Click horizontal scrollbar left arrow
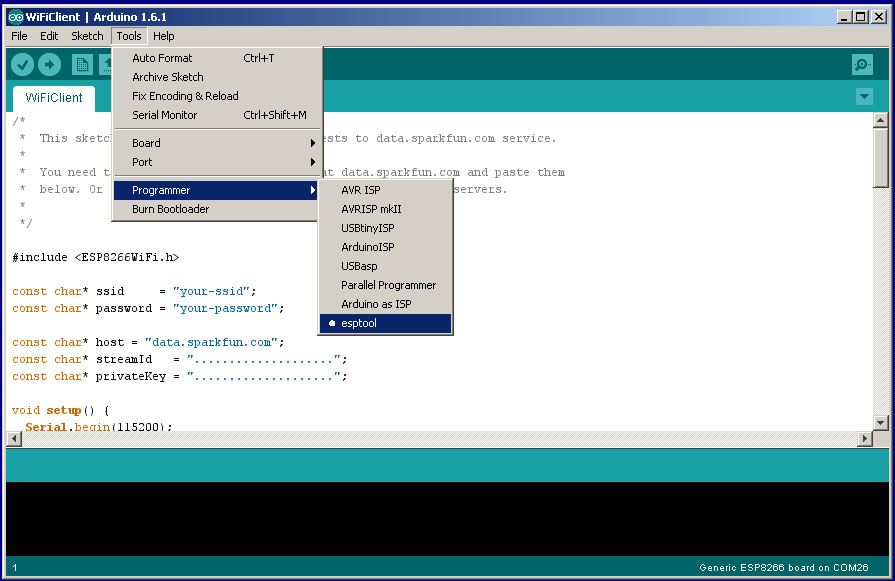Screen dimensions: 895x581 14,438
